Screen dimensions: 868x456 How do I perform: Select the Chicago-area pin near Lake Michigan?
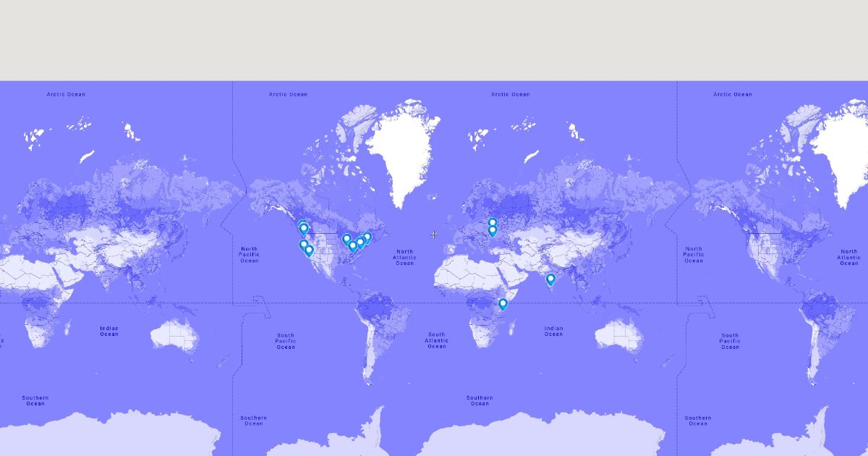coord(346,240)
